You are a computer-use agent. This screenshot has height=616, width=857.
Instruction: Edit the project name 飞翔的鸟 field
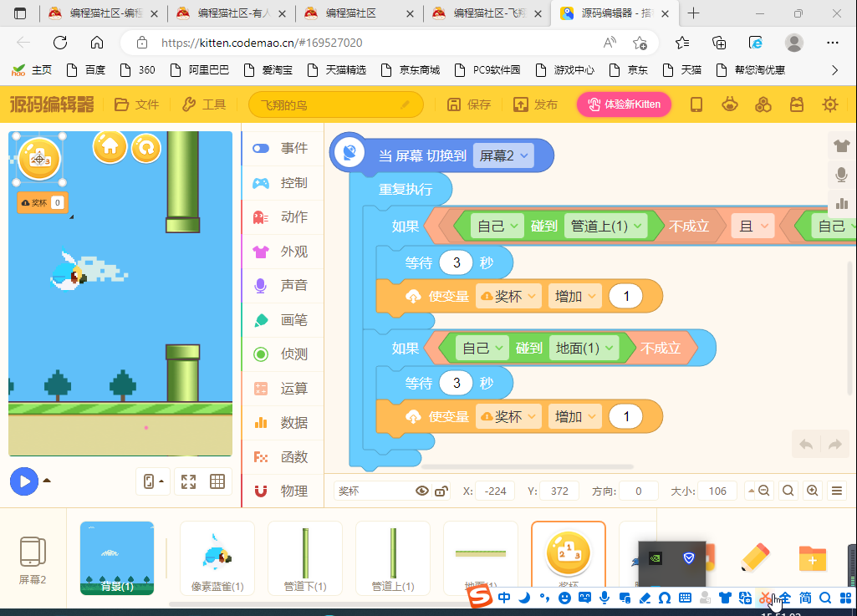tap(335, 104)
